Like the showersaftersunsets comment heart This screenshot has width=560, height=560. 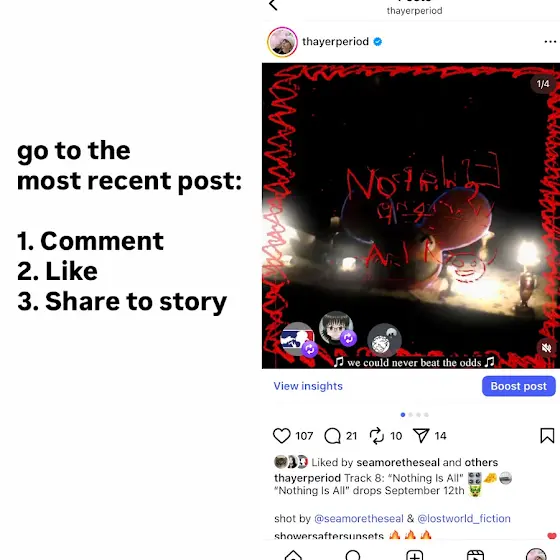(552, 536)
